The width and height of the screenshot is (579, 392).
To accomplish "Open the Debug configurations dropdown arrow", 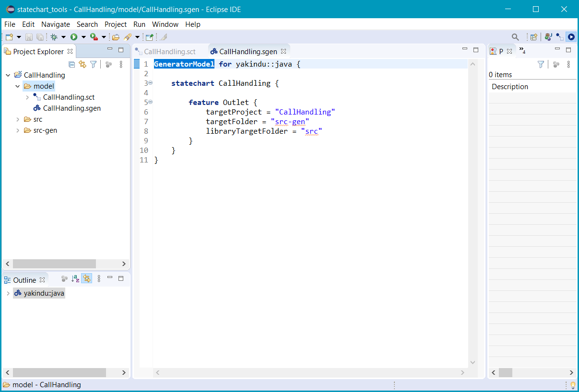I will pos(63,37).
